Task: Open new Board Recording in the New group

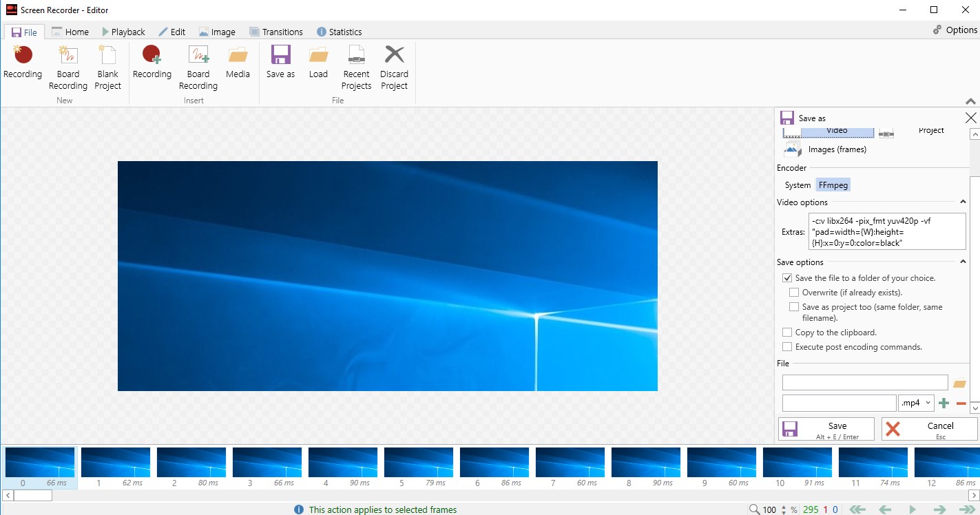Action: coord(68,68)
